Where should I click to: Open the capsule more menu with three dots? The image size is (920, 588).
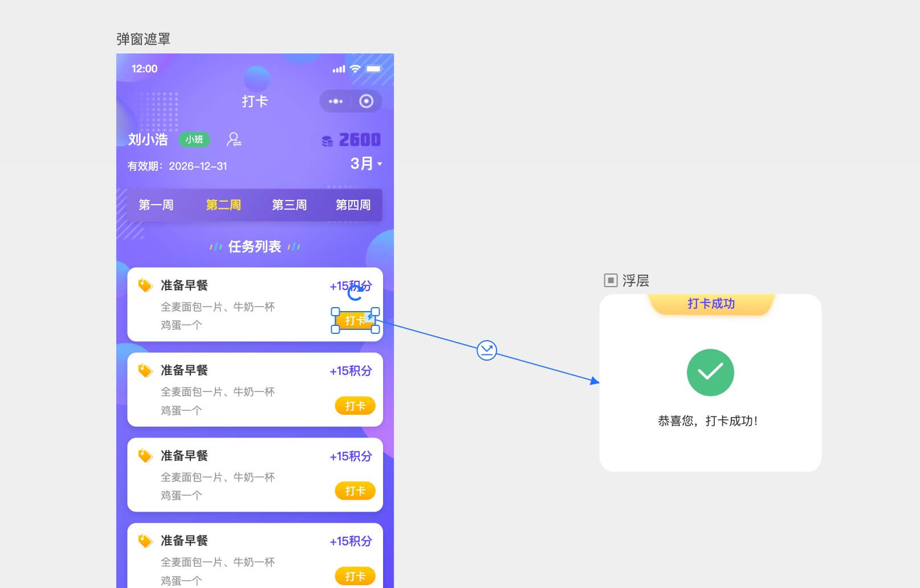(x=336, y=101)
